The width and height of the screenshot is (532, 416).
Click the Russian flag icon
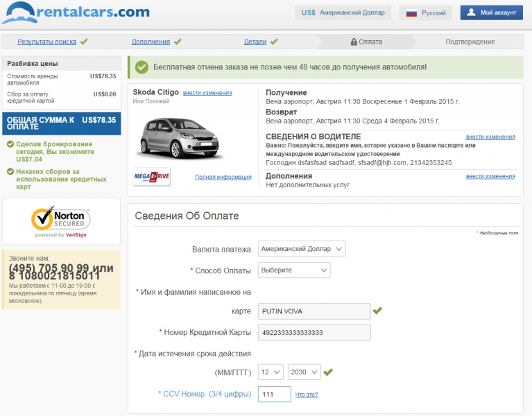coord(411,13)
